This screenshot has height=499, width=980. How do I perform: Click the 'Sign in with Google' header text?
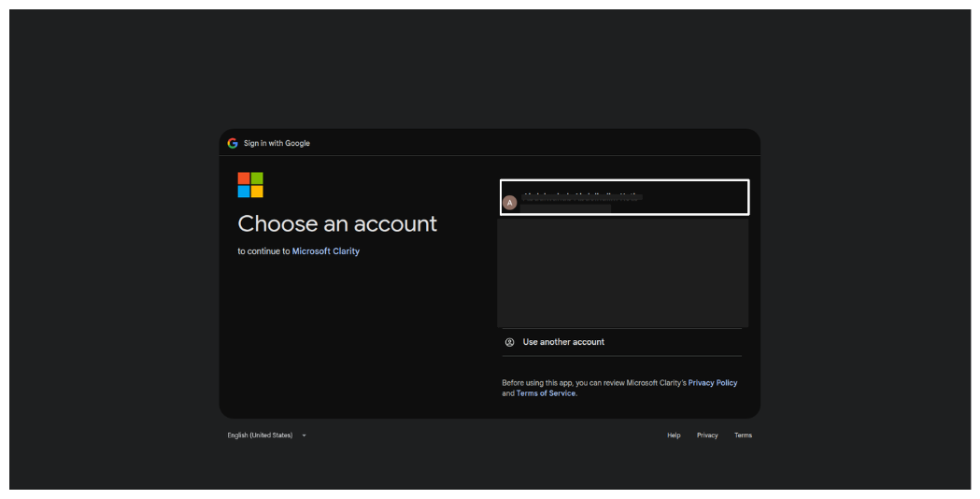coord(277,143)
